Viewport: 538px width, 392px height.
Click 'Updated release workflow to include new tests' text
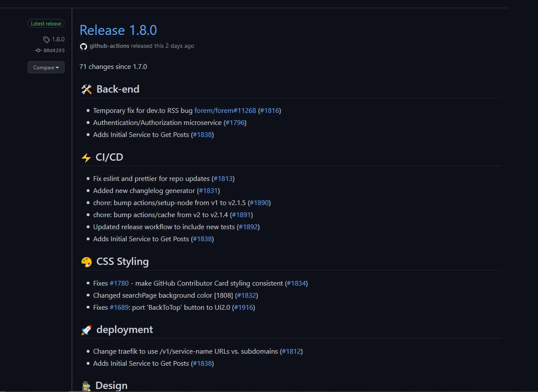(x=164, y=227)
